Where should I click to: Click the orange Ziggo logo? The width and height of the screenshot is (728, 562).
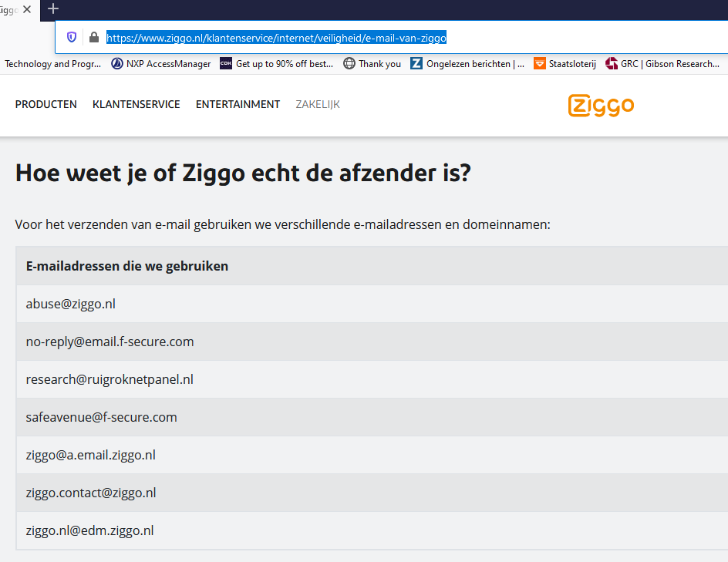[602, 106]
